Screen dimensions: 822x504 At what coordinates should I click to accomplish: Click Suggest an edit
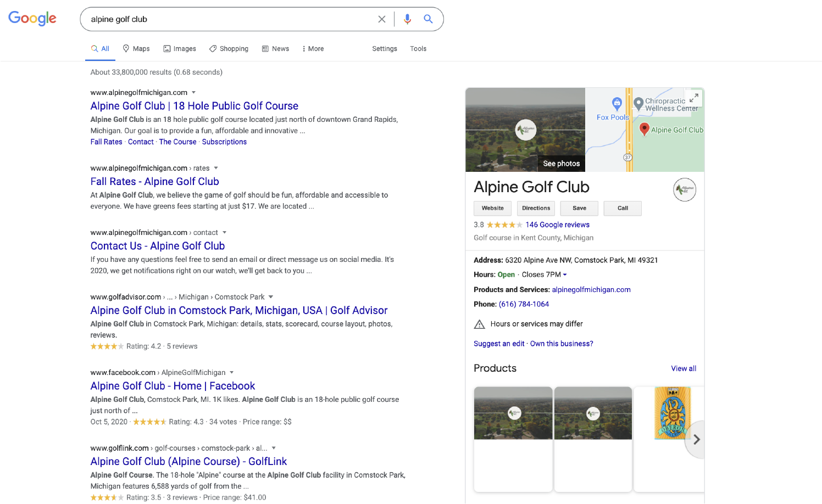click(x=499, y=344)
